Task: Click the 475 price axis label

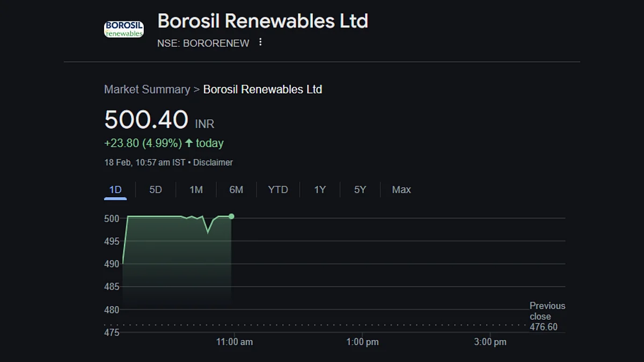Action: coord(112,333)
